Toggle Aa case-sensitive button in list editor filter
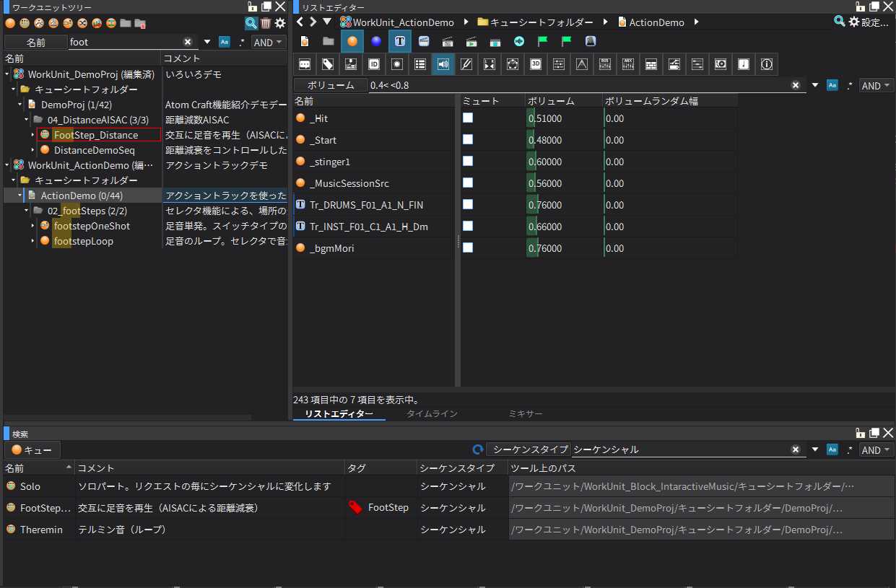Screen dimensions: 896x588 click(x=832, y=85)
